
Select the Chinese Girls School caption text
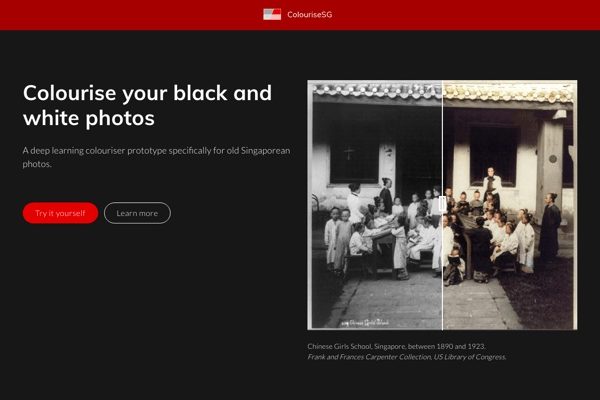coord(397,346)
